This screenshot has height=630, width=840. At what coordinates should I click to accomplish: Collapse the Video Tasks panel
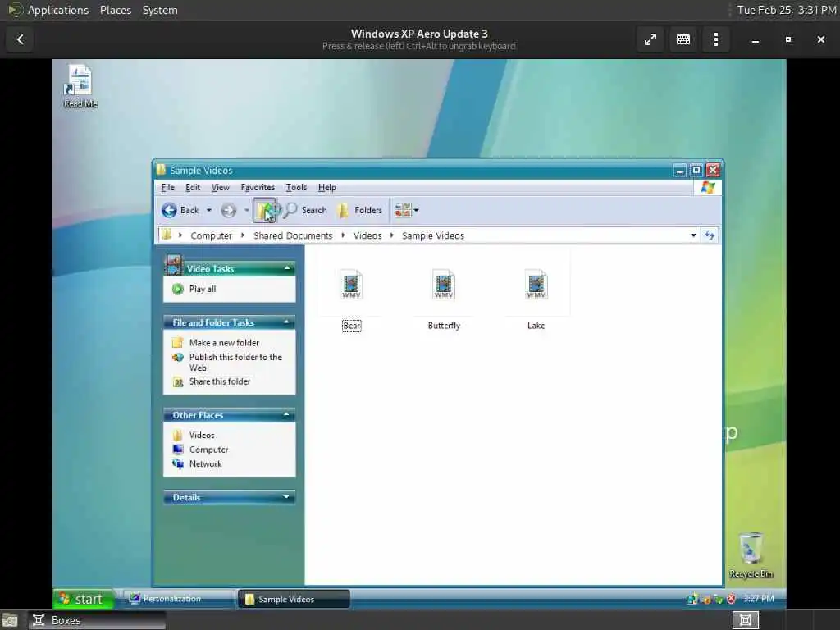pos(286,268)
